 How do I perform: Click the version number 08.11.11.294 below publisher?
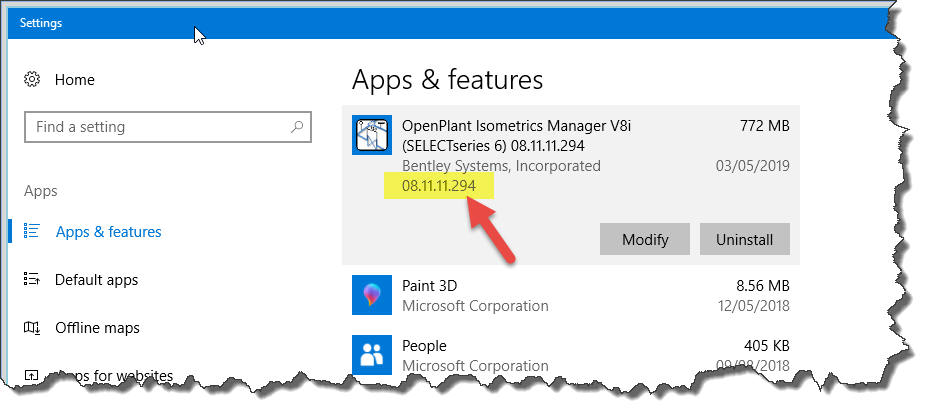439,186
